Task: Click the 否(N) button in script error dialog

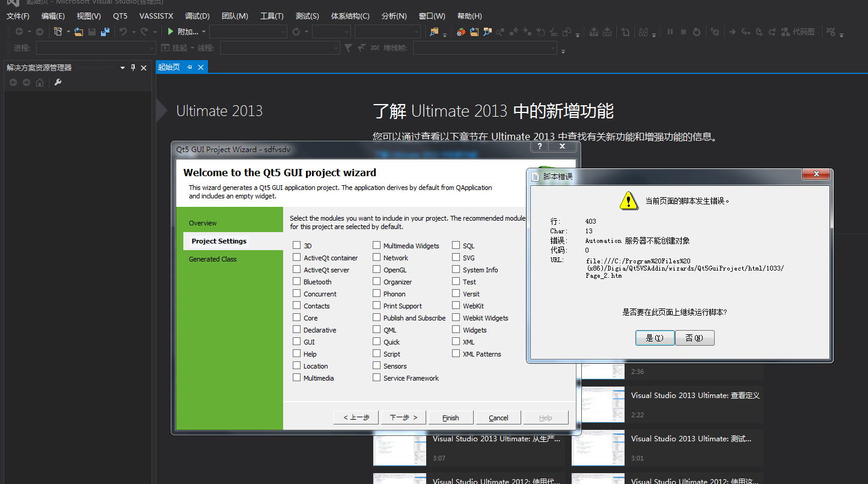Action: pyautogui.click(x=694, y=338)
